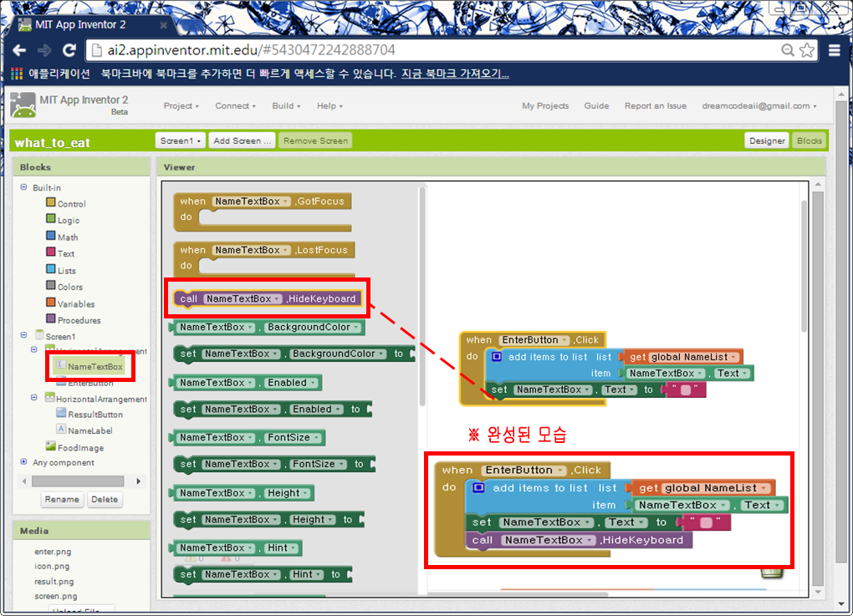
Task: Click the MIT App Inventor android logo
Action: (x=23, y=105)
